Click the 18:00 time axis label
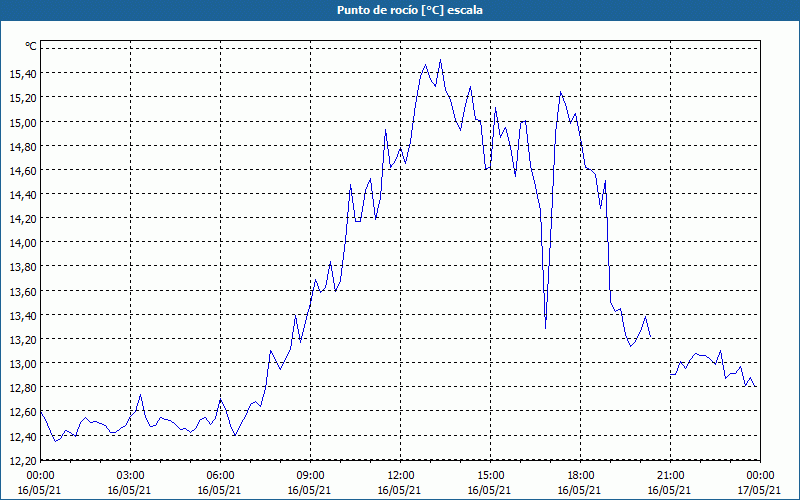 (580, 476)
